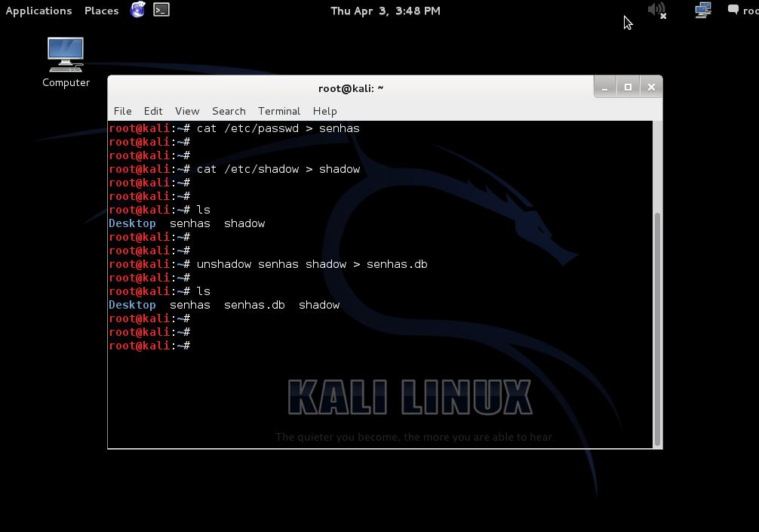Viewport: 759px width, 532px height.
Task: Open the terminal File menu
Action: click(x=122, y=112)
